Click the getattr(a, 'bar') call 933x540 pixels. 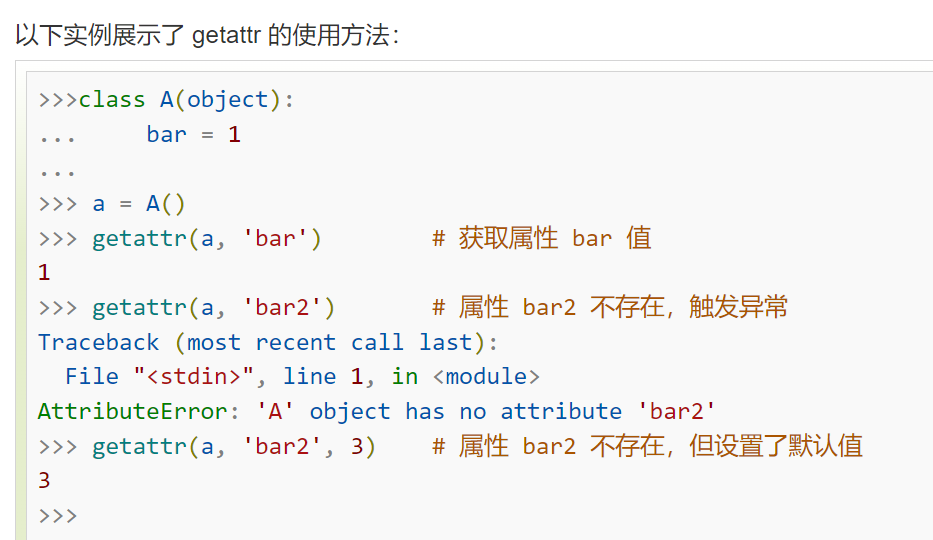pos(207,238)
